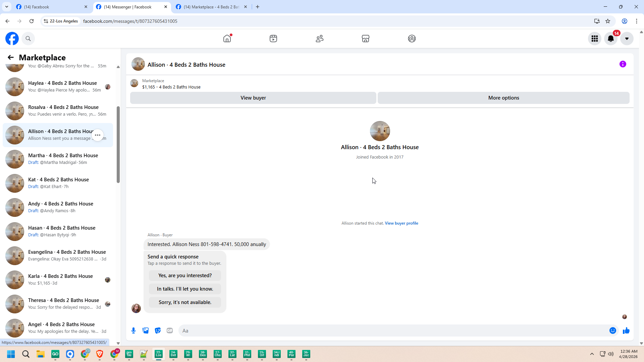Screen dimensions: 644x362
Task: Show hidden system tray icons
Action: pos(592,354)
